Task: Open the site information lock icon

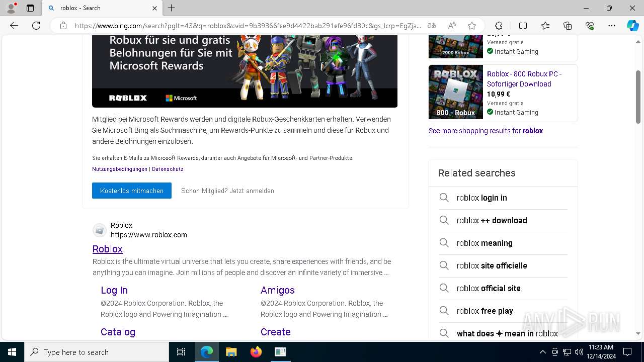Action: tap(63, 26)
